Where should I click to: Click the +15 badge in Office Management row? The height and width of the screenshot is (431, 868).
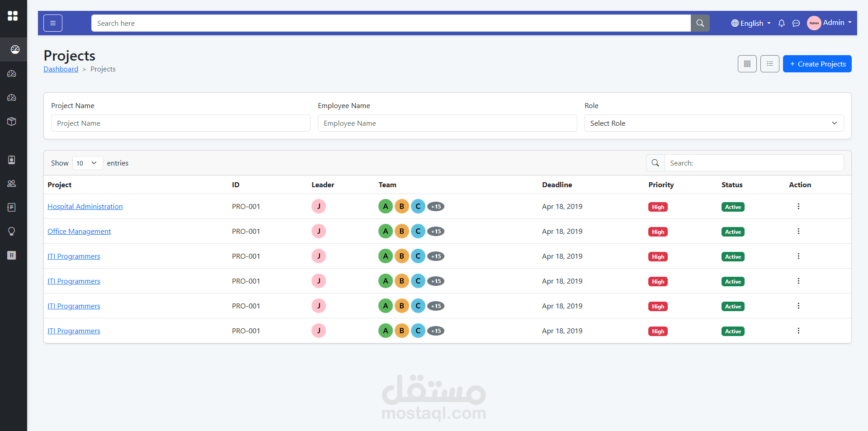(x=436, y=232)
